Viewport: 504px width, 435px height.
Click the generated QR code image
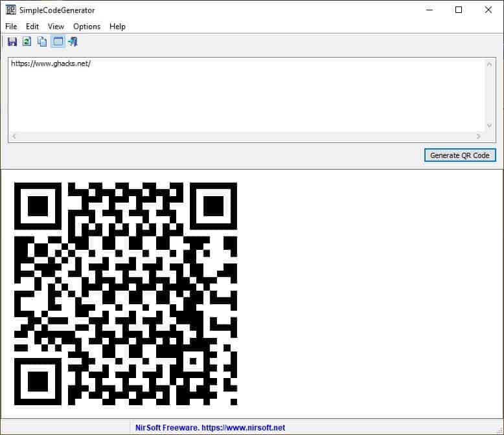(x=126, y=294)
